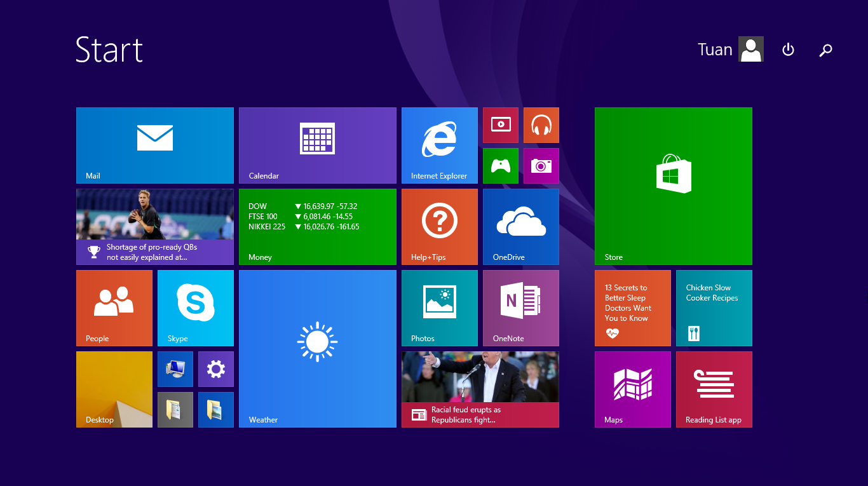Click the search magnifier icon
This screenshot has width=868, height=486.
[825, 50]
